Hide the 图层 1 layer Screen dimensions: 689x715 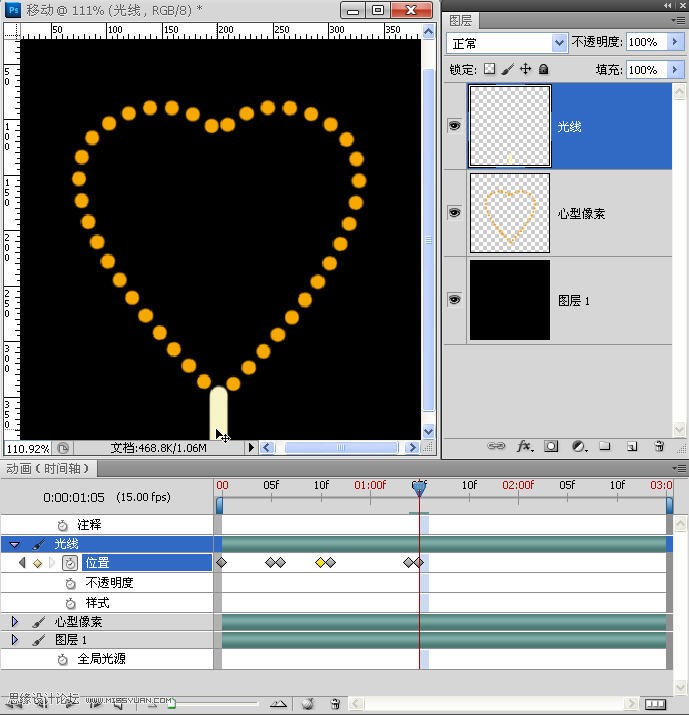pos(454,300)
